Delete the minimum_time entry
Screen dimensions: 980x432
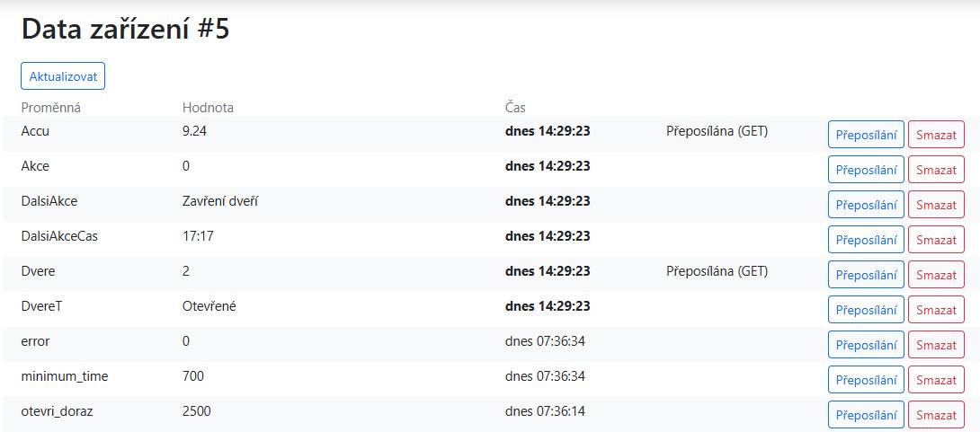tap(936, 380)
